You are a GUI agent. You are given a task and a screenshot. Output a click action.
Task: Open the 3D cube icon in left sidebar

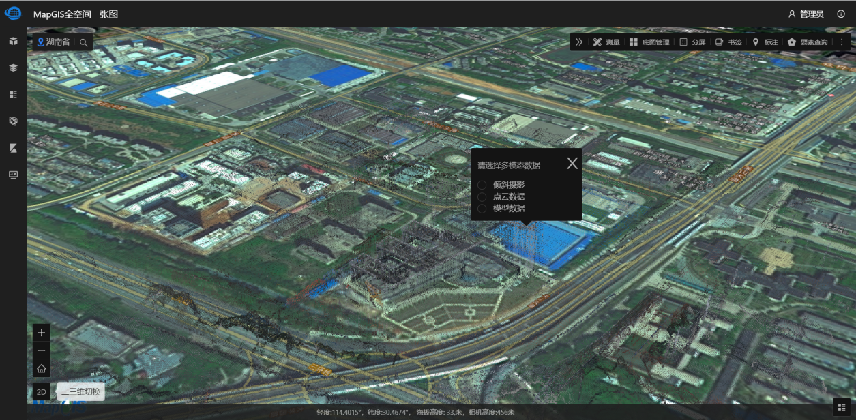click(x=13, y=43)
